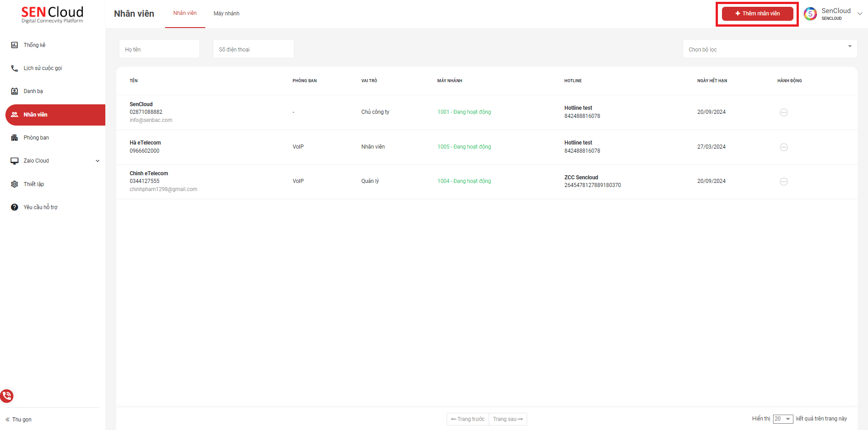
Task: Open the Chọn bộ lọc filter dropdown
Action: click(769, 49)
